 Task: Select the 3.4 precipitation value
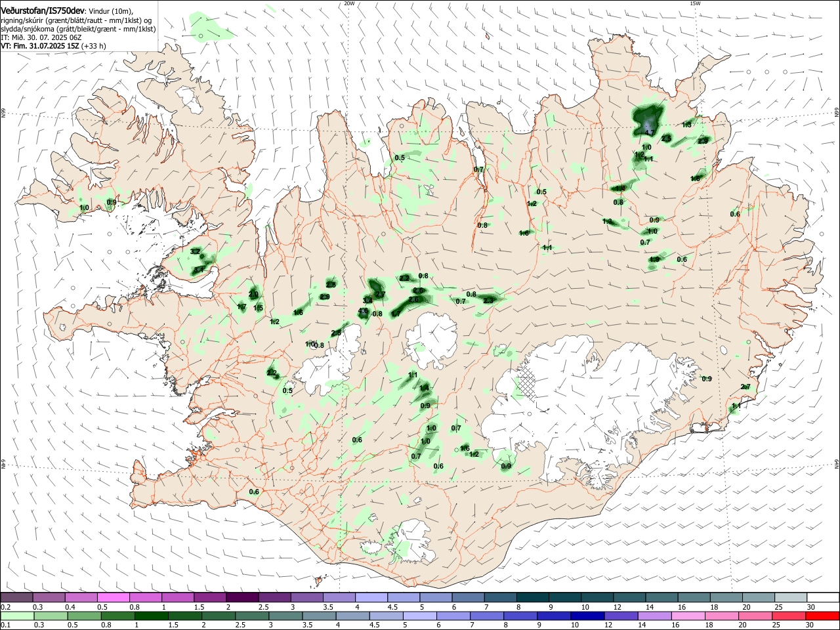point(367,300)
